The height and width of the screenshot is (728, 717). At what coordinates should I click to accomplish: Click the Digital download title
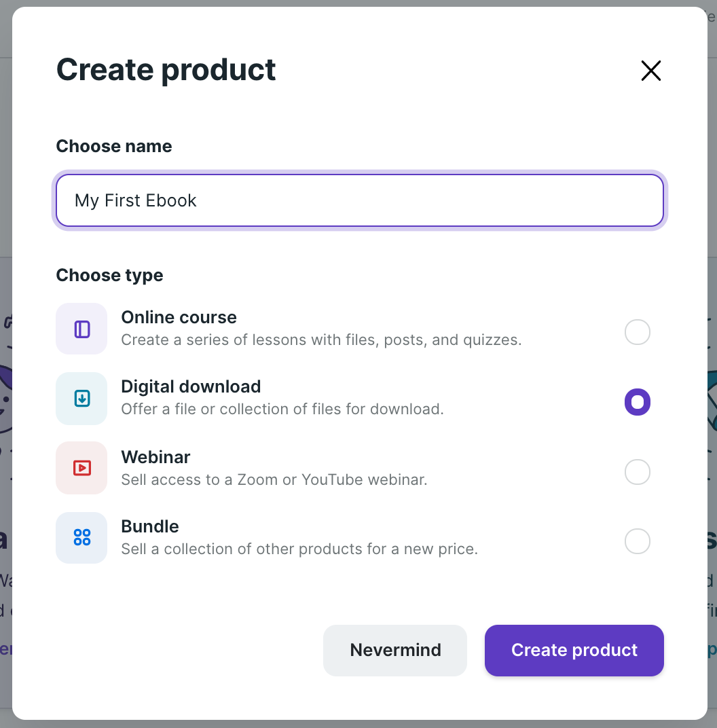[x=191, y=386]
